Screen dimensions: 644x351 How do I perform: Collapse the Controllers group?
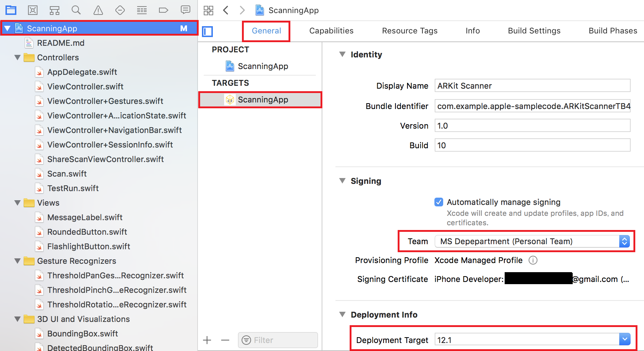[x=17, y=57]
